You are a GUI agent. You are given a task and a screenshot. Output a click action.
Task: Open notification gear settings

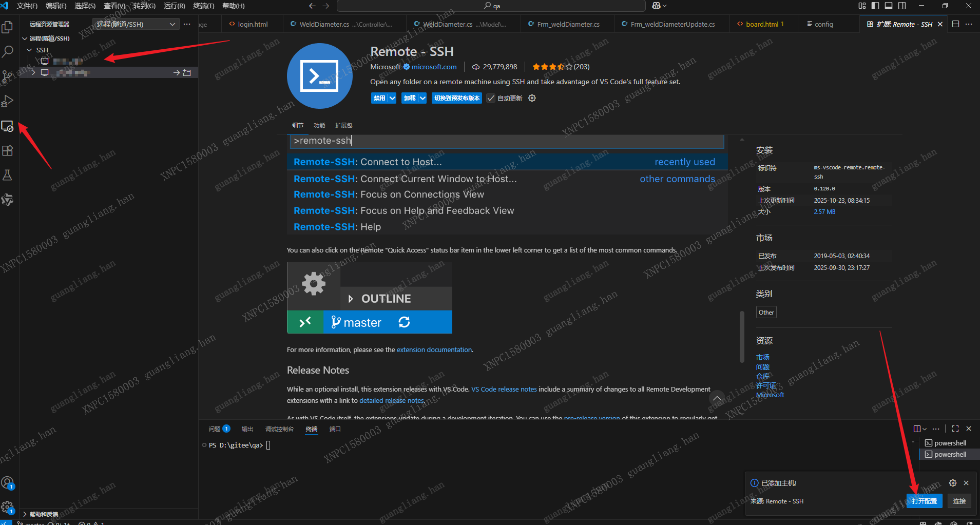953,483
